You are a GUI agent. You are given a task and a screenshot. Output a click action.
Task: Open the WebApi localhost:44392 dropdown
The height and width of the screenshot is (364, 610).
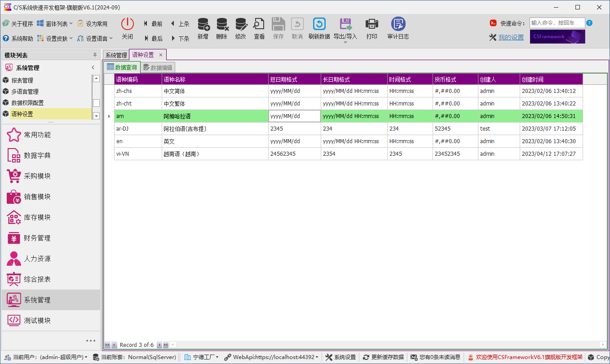click(x=272, y=357)
